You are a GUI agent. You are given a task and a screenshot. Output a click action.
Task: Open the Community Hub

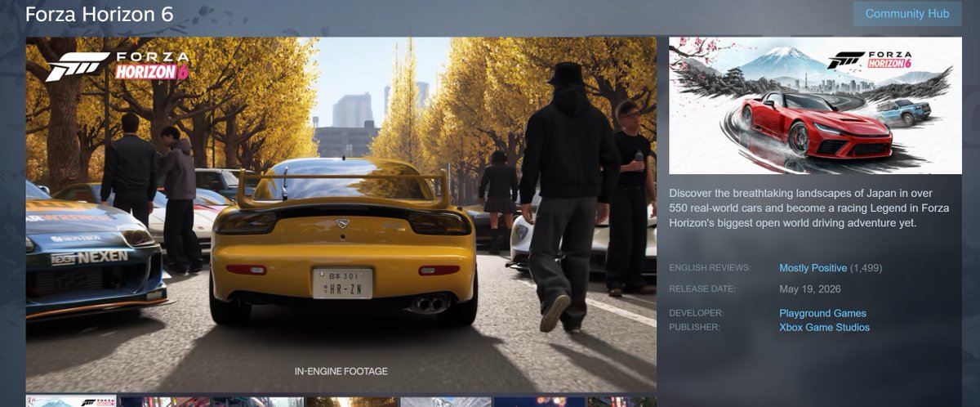[x=907, y=14]
